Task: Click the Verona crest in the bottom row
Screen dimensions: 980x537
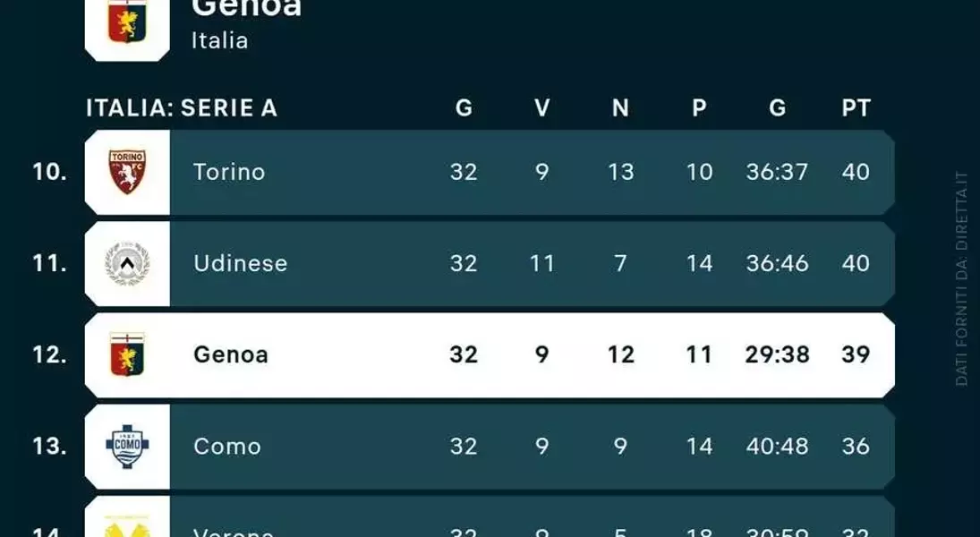Action: (x=127, y=526)
